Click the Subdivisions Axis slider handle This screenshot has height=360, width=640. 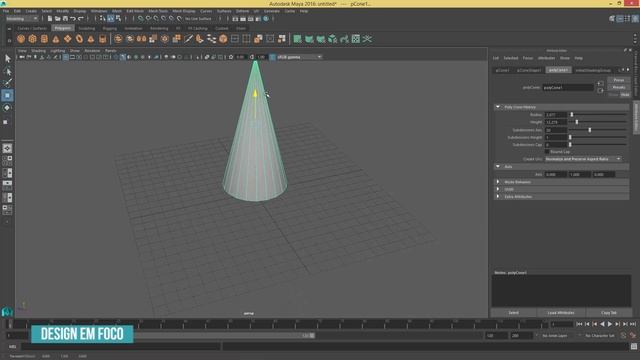click(590, 130)
